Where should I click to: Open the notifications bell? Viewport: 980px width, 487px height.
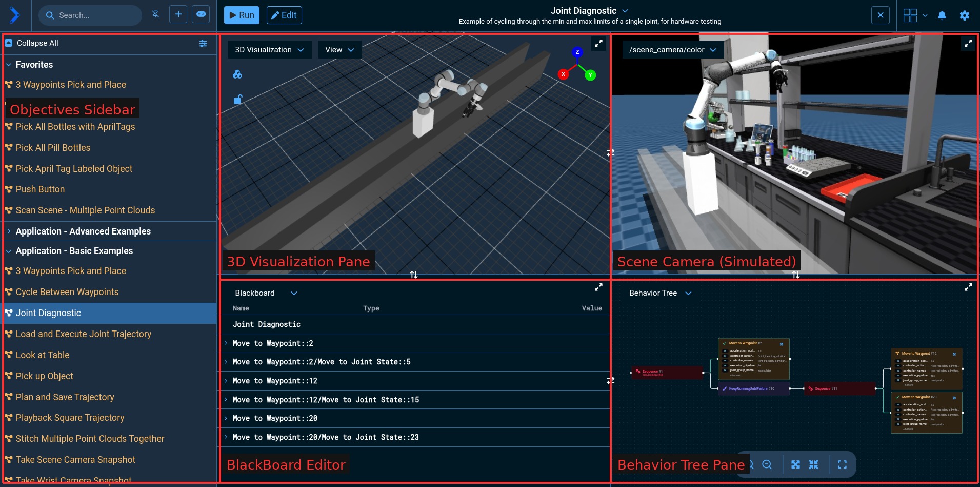point(942,15)
